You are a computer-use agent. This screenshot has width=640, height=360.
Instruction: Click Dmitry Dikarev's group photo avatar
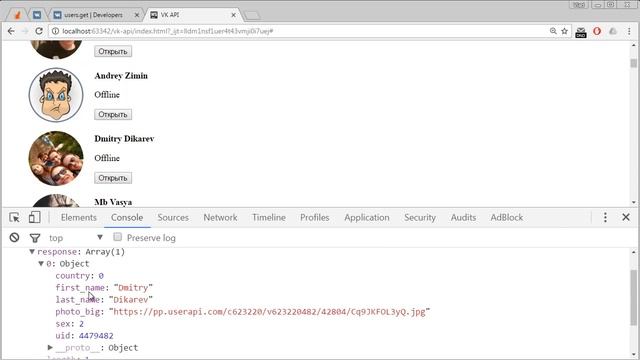click(56, 158)
